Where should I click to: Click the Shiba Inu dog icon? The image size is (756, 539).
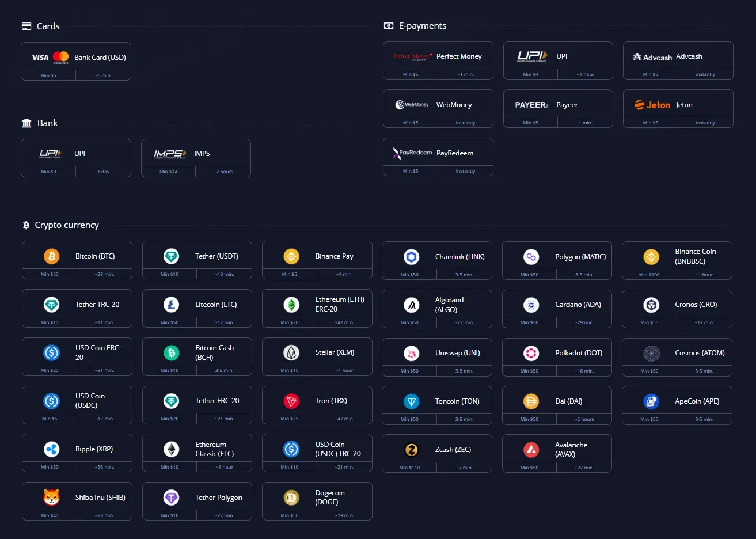[52, 498]
